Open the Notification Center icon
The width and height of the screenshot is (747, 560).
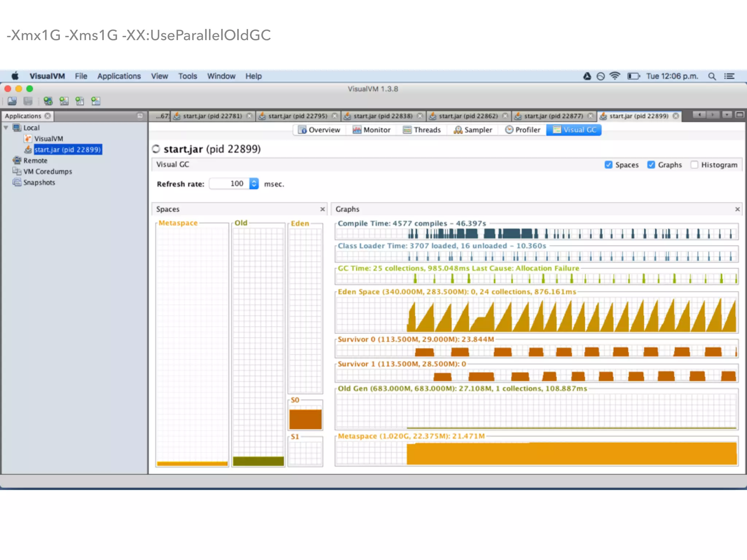(x=729, y=76)
